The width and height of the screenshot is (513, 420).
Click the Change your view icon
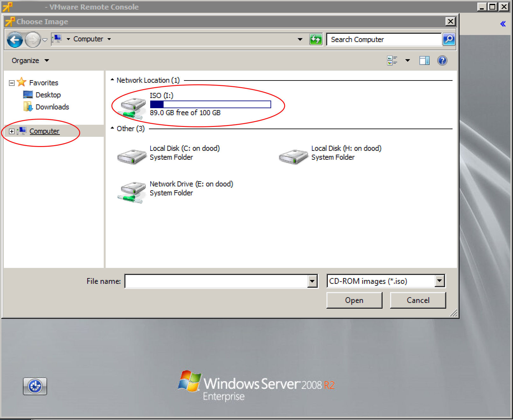(x=392, y=60)
